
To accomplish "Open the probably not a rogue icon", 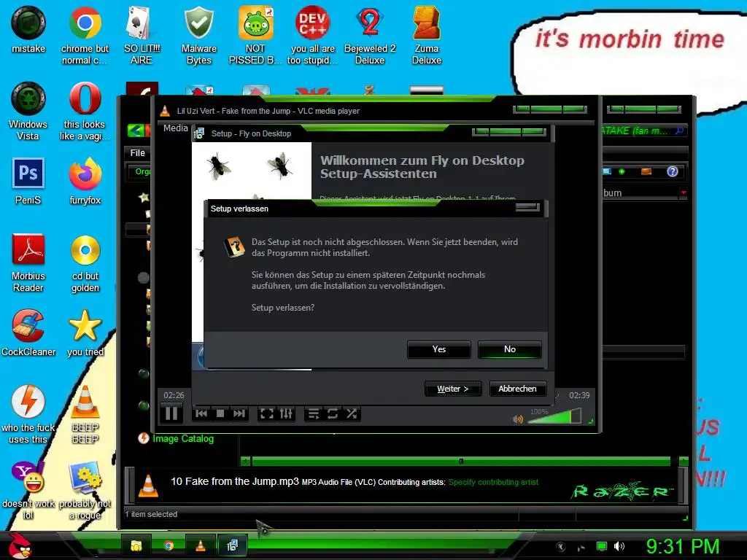I will 85,491.
